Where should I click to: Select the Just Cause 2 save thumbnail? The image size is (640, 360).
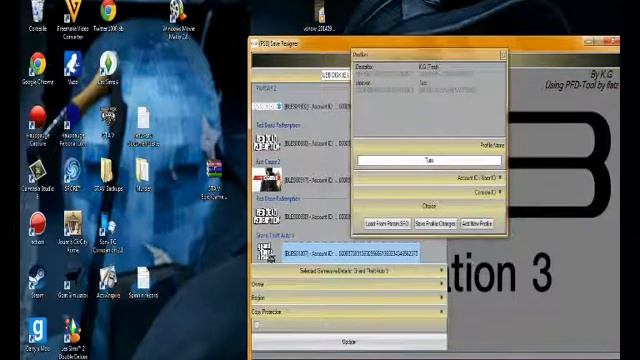pyautogui.click(x=267, y=180)
